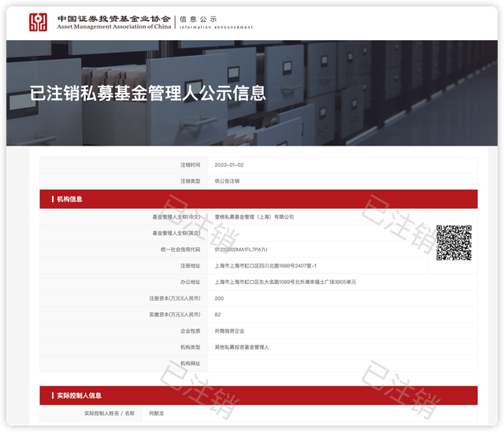Click fund manager name 壹桃私募基金管理（上海）有限公司

[x=254, y=217]
